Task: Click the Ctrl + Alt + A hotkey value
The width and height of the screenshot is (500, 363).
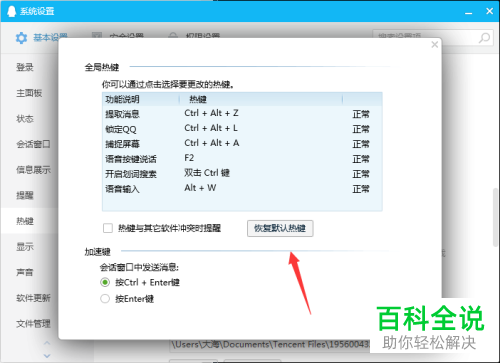Action: (212, 143)
